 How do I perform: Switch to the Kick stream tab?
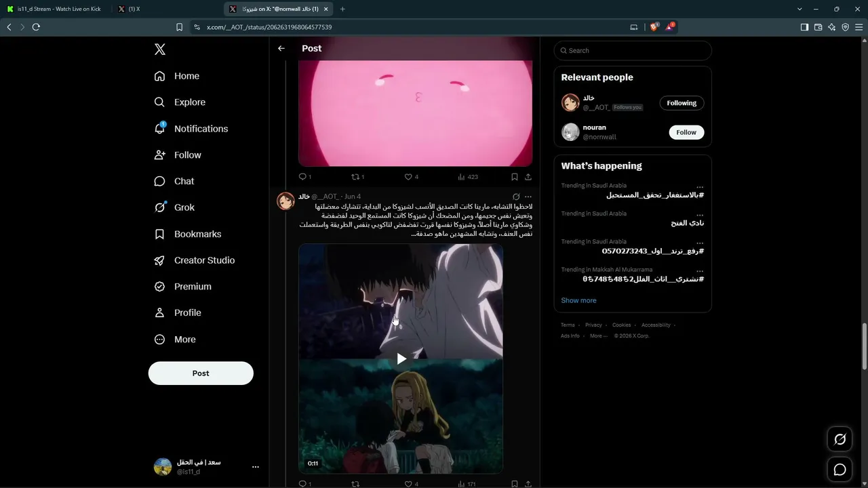tap(56, 9)
